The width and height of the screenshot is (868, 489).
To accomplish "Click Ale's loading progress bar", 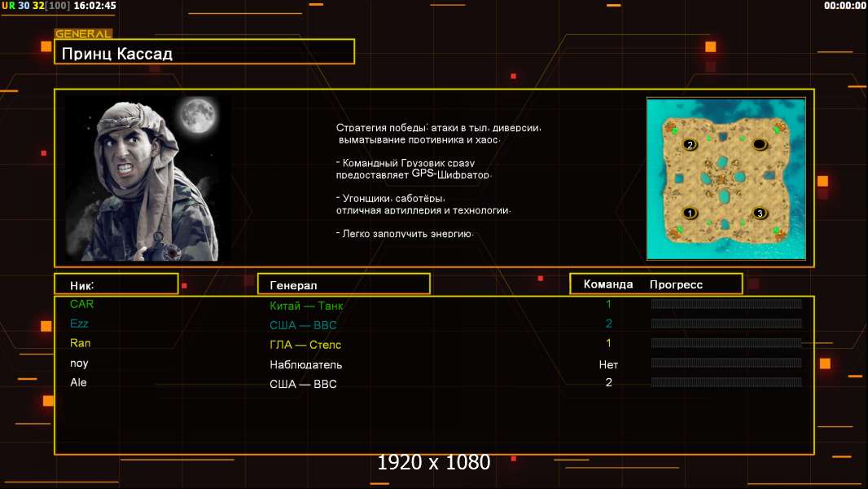I will point(726,382).
